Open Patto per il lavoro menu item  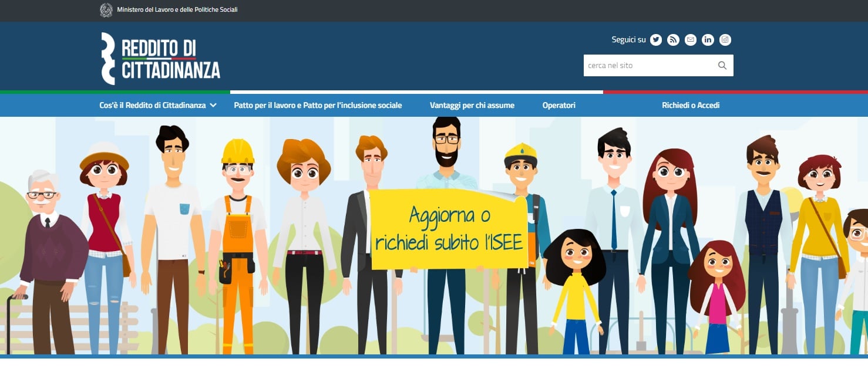pyautogui.click(x=318, y=106)
